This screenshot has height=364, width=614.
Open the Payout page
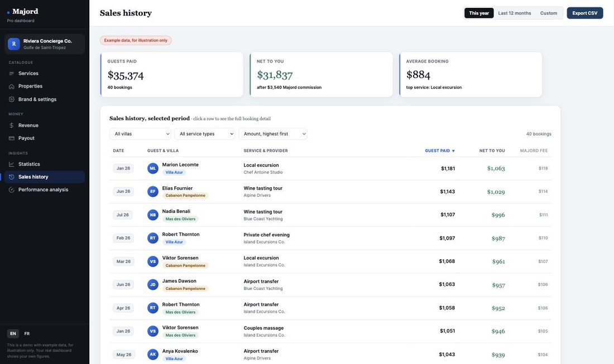pos(45,138)
